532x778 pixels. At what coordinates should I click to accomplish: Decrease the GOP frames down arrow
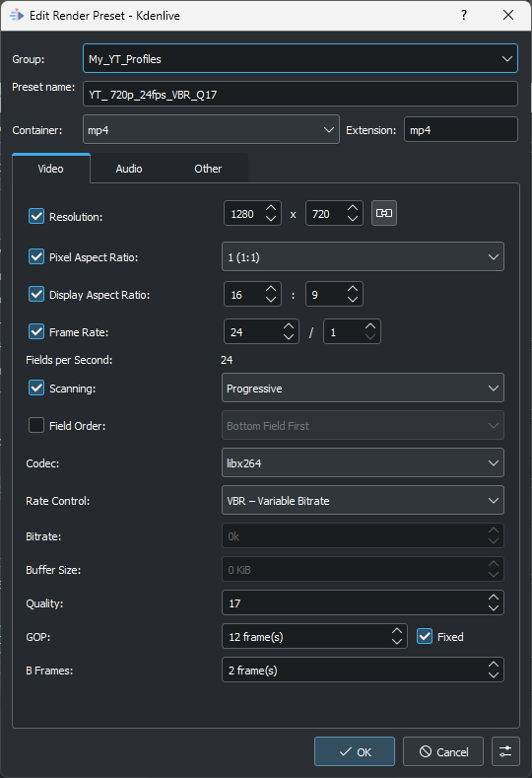click(x=397, y=641)
